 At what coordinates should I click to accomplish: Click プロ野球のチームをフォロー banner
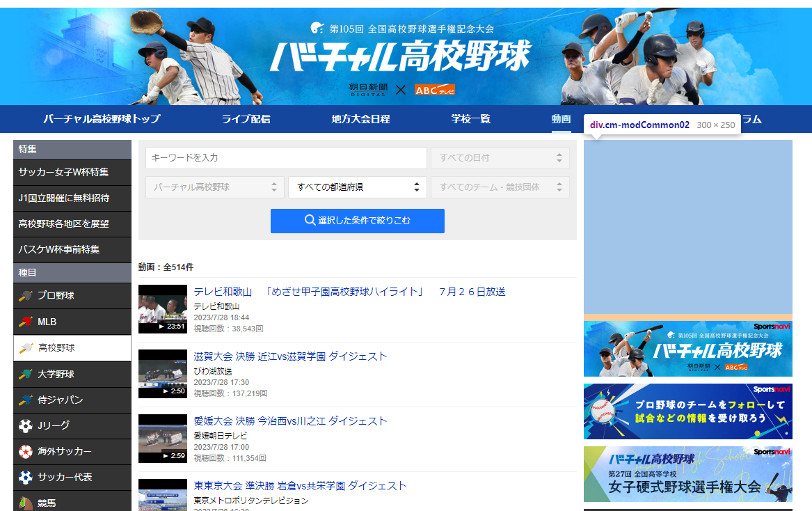click(687, 411)
